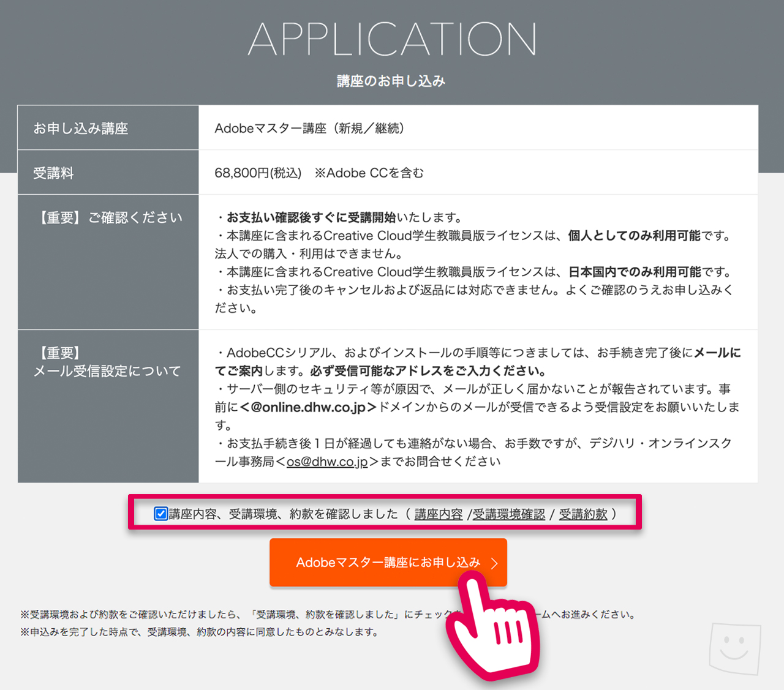Click the ※受講環境および約款をご確認 footnote line
The image size is (784, 690).
tap(328, 615)
